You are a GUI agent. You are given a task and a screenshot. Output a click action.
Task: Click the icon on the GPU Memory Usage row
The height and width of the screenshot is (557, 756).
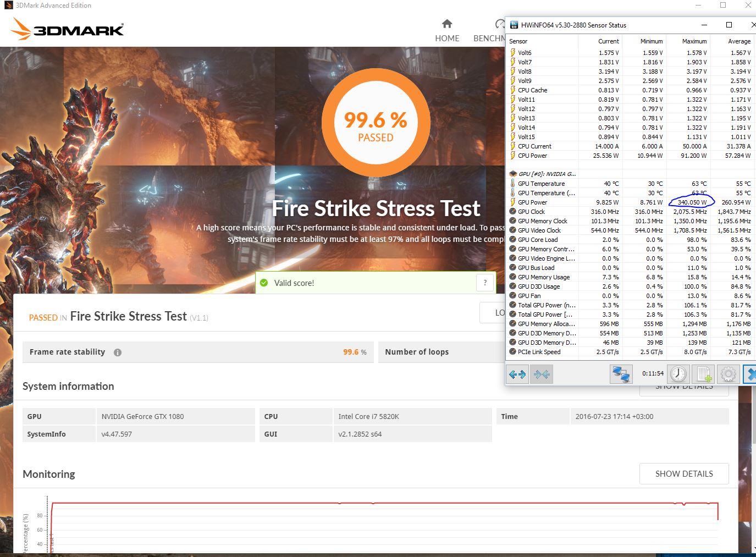tap(513, 277)
